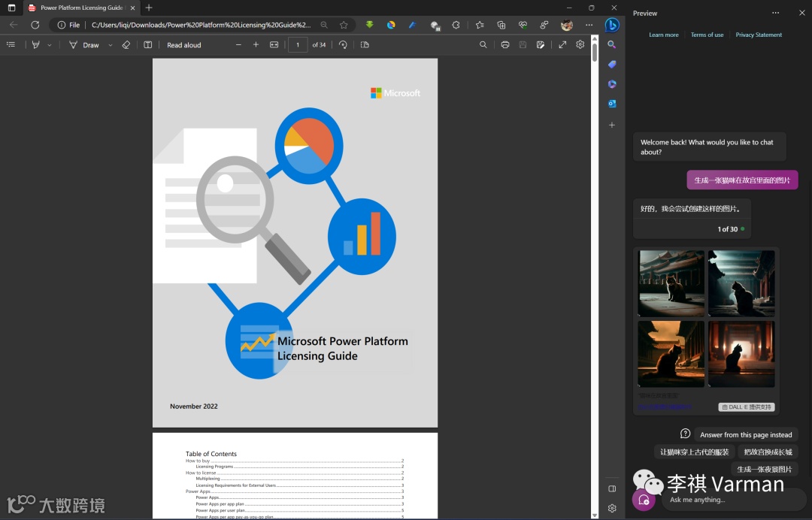Open PDF search with magnifier icon
This screenshot has width=812, height=520.
point(483,45)
